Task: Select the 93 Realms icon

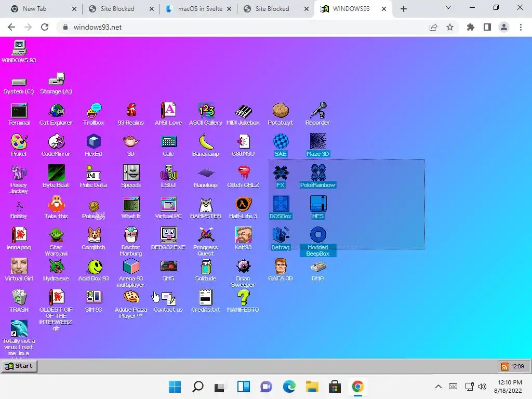Action: pos(131,114)
